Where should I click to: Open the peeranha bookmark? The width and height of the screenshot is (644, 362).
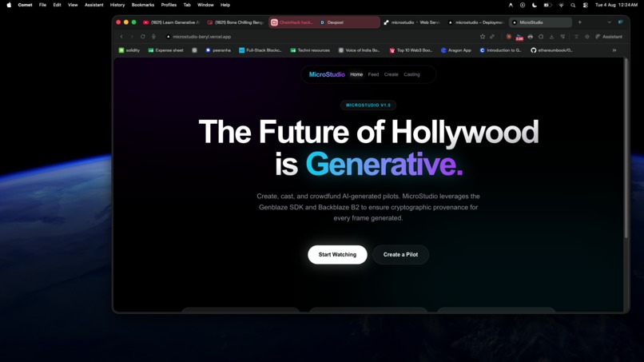[218, 50]
